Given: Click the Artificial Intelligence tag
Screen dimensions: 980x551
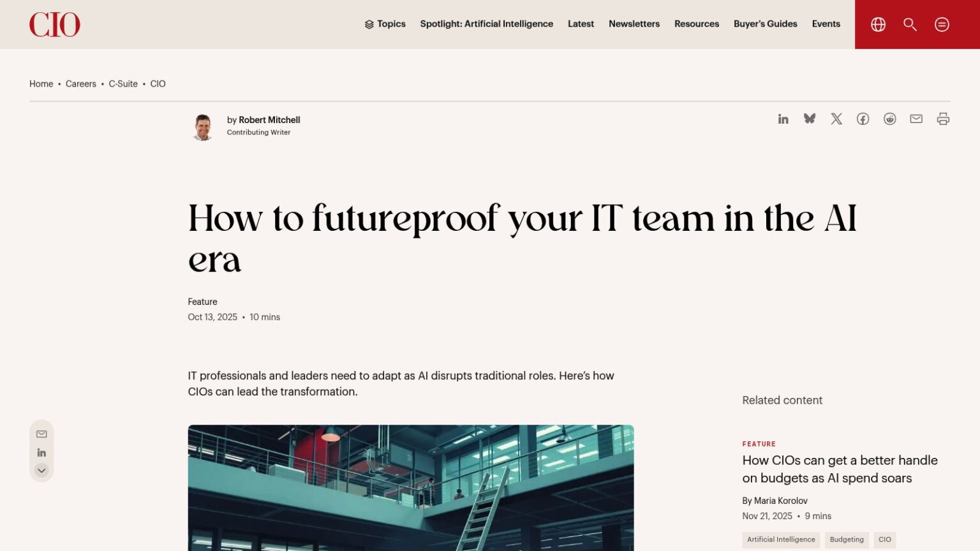Looking at the screenshot, I should 781,540.
